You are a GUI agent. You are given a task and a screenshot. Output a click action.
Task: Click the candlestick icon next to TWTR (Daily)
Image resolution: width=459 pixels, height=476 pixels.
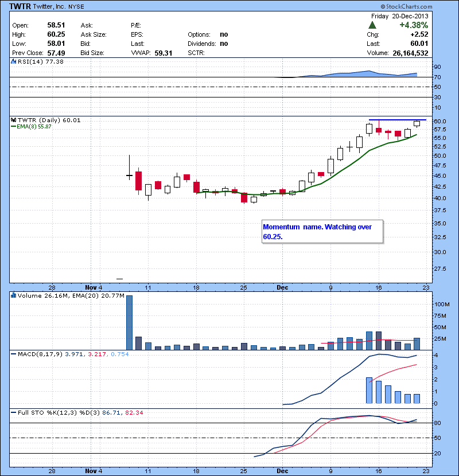point(14,120)
